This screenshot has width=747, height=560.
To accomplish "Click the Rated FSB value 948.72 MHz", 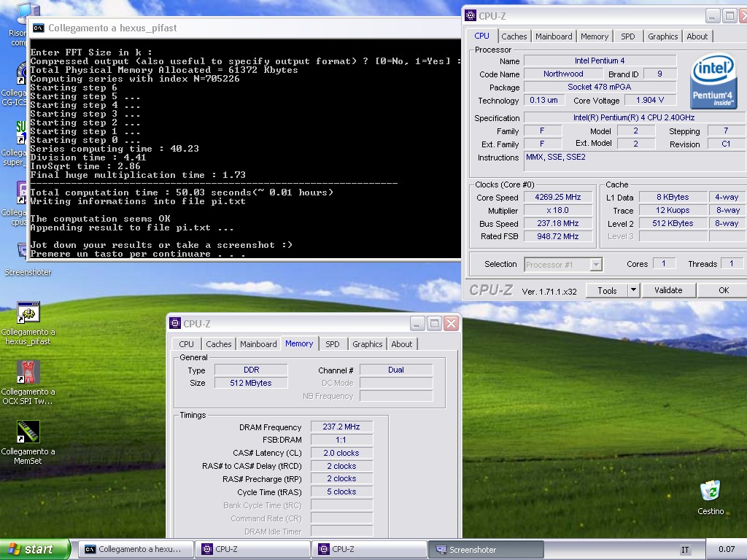I will (558, 236).
